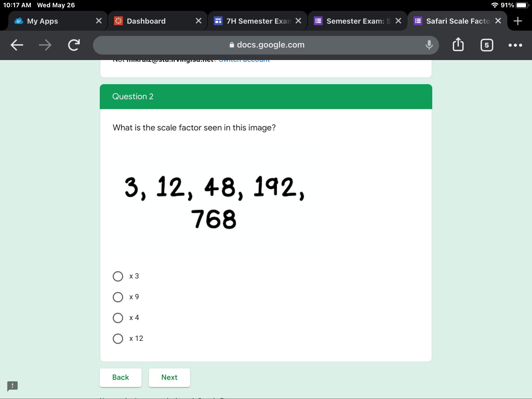Open the share sheet icon
The width and height of the screenshot is (532, 399).
(x=458, y=45)
